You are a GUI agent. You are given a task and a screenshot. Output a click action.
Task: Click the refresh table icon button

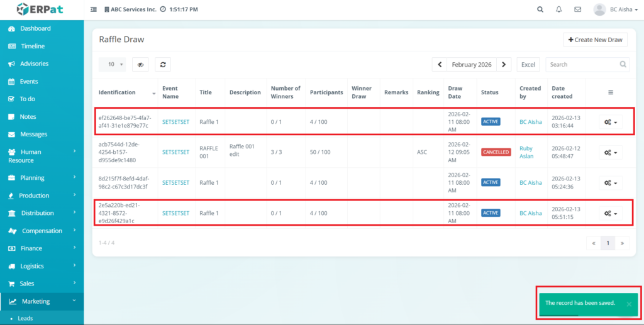point(163,64)
